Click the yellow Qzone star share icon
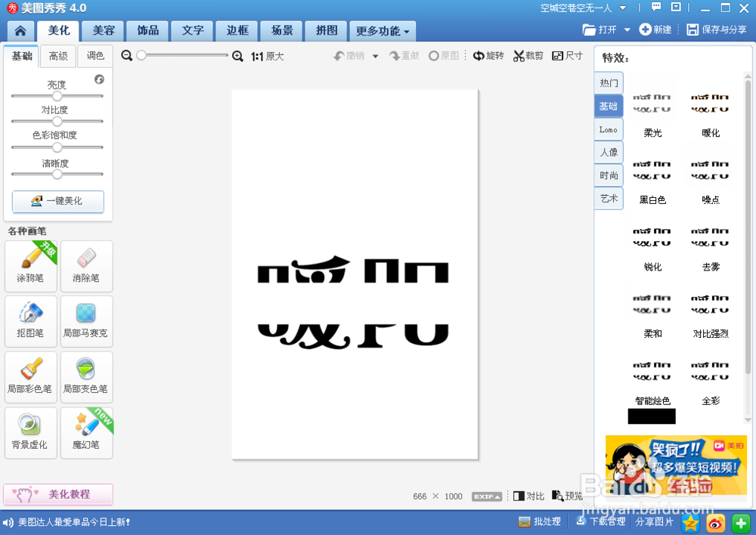 pos(690,524)
